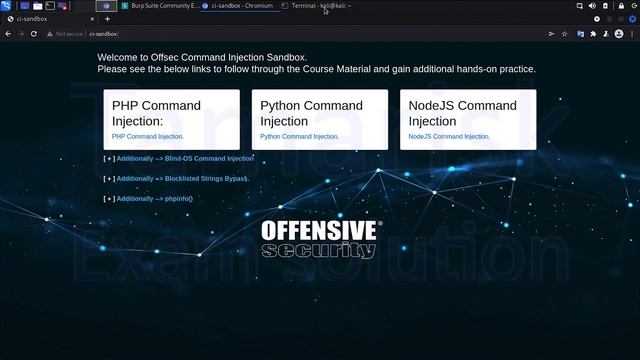Image resolution: width=640 pixels, height=360 pixels.
Task: Switch to Terminal kali@kali taskbar window
Action: [x=318, y=6]
